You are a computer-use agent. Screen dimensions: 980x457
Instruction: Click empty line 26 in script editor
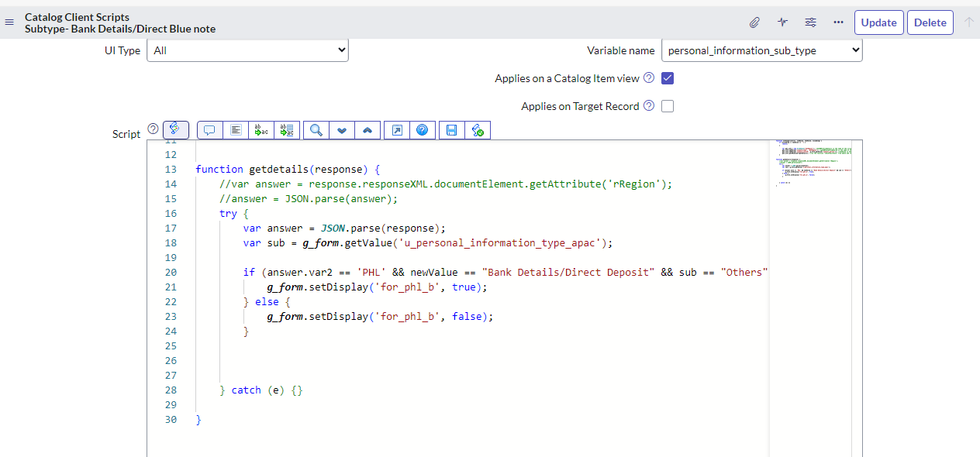point(481,360)
